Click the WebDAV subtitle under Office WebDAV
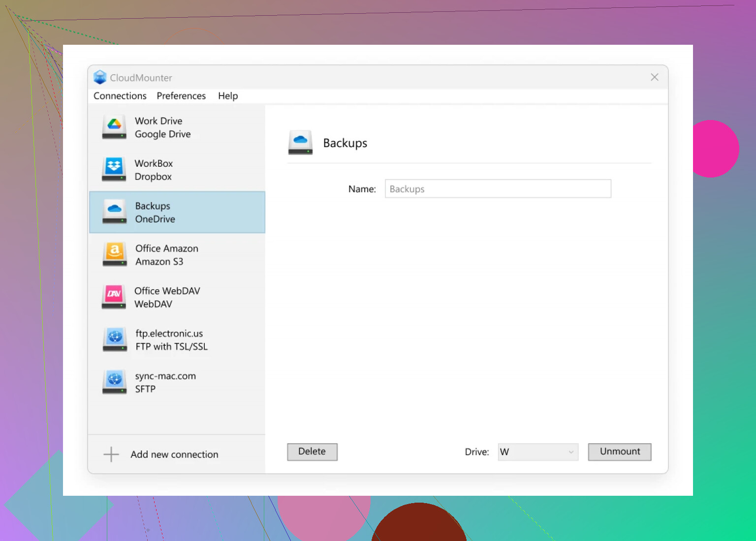The width and height of the screenshot is (756, 541). point(154,304)
